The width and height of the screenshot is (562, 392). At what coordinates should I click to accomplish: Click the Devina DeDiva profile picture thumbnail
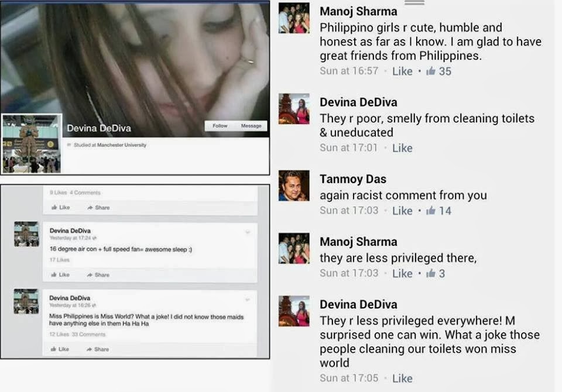click(32, 144)
